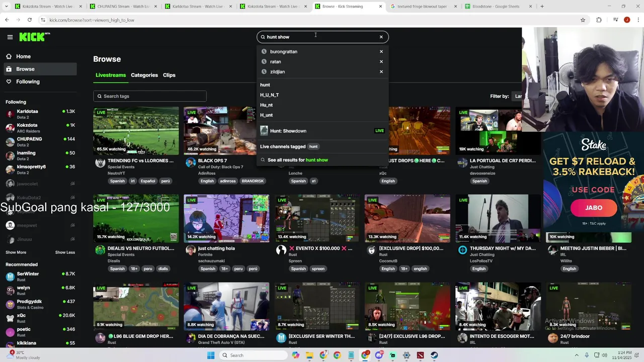Open inamiling followed channel

pyautogui.click(x=40, y=155)
